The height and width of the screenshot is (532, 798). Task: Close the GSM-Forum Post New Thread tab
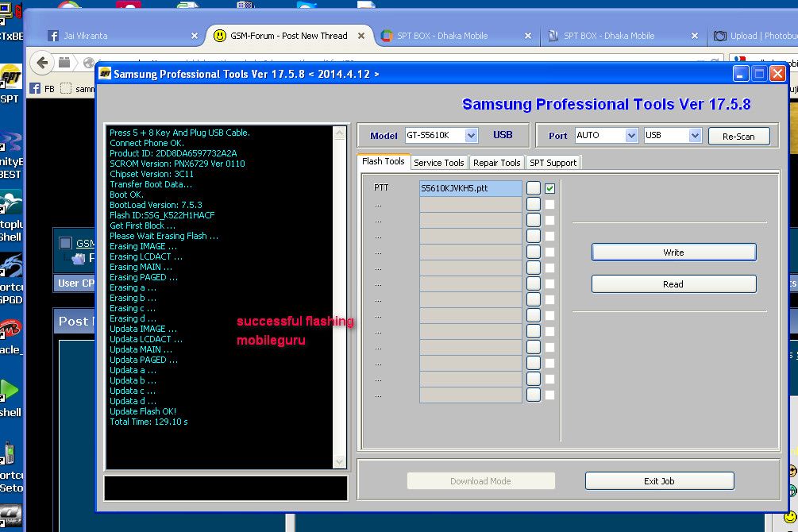(360, 36)
